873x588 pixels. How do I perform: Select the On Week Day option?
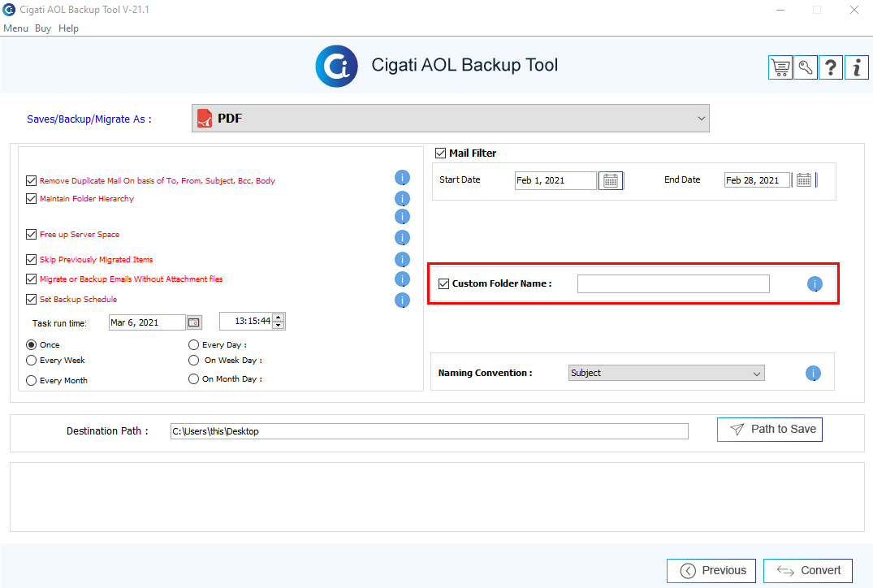pyautogui.click(x=194, y=361)
